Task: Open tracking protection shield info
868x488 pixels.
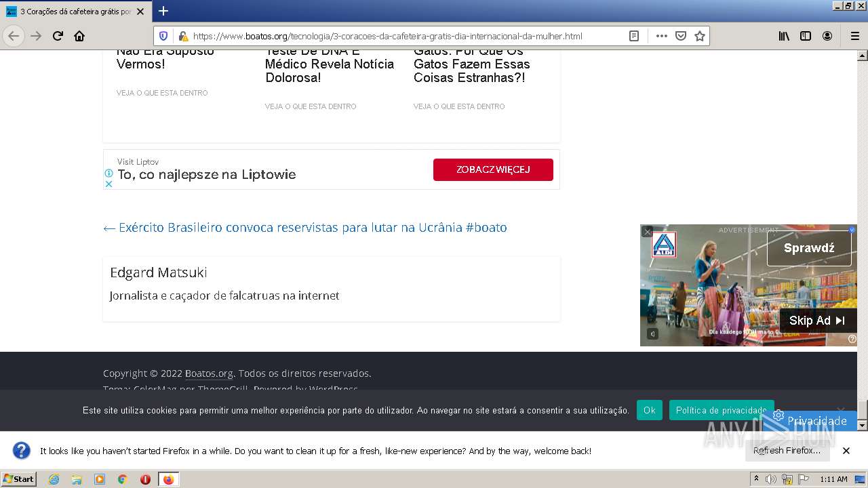Action: pos(163,36)
